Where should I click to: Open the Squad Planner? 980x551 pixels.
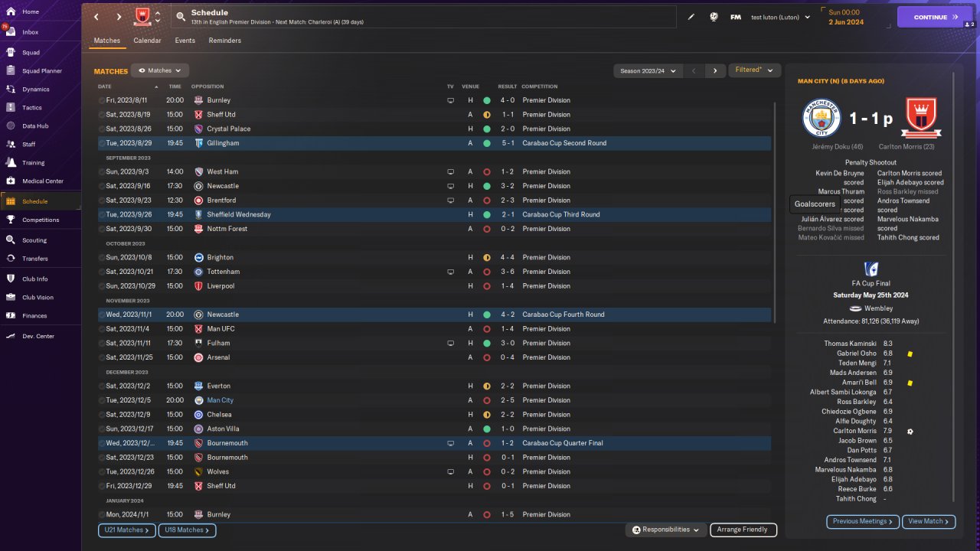pos(40,70)
